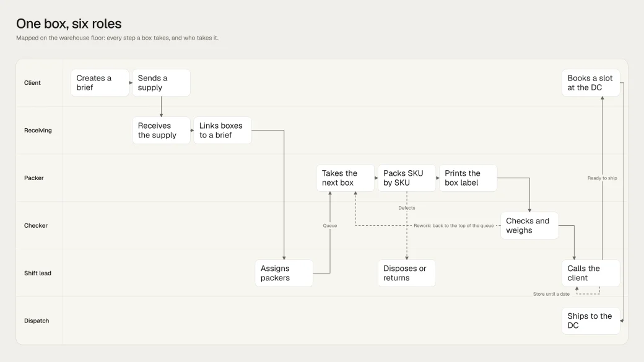Select the 'Calls the client' step
The height and width of the screenshot is (362, 644).
coord(591,273)
